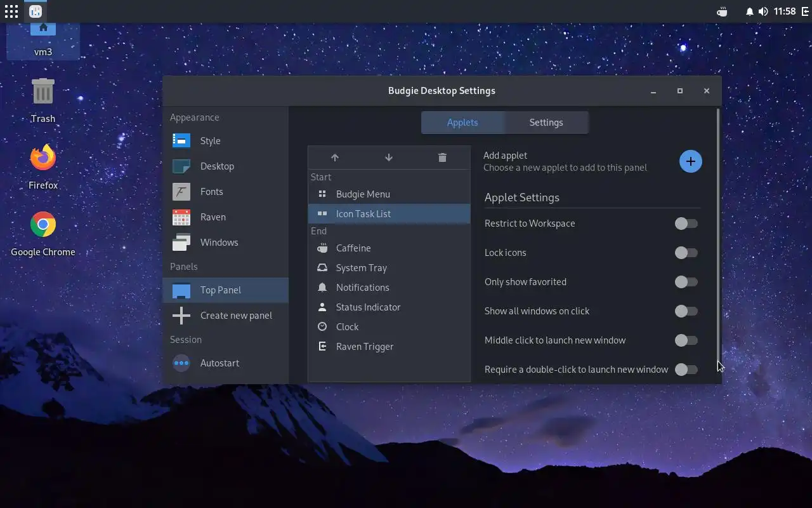Click the Autostart label in sidebar
The image size is (812, 508).
(x=220, y=363)
